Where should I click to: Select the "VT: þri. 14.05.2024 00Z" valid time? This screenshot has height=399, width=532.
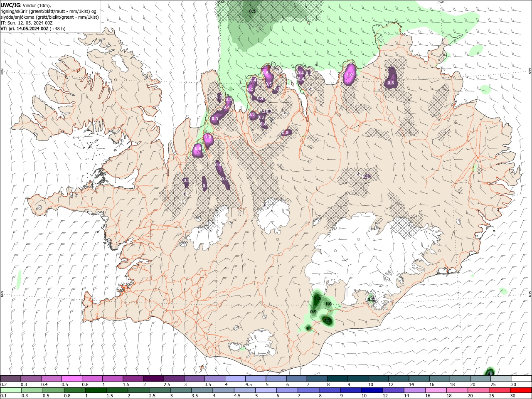[x=25, y=29]
